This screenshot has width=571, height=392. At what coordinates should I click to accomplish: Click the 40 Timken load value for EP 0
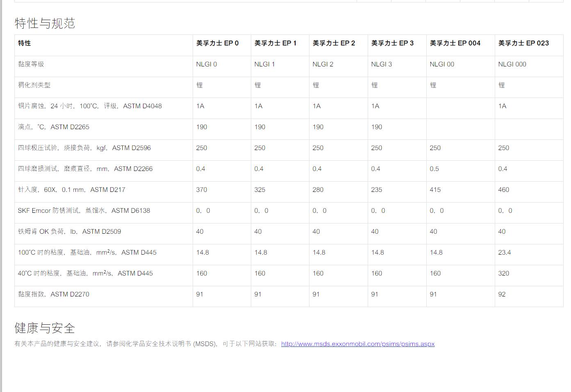[200, 231]
